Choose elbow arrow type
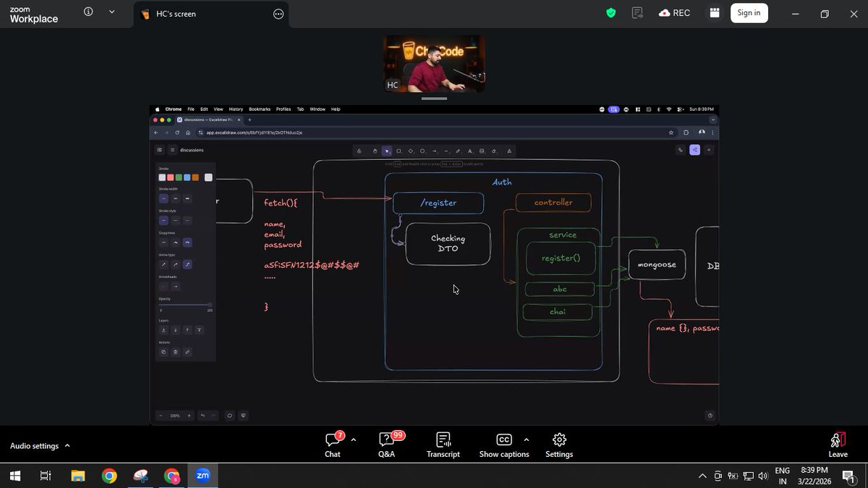Image resolution: width=868 pixels, height=488 pixels. (x=187, y=264)
